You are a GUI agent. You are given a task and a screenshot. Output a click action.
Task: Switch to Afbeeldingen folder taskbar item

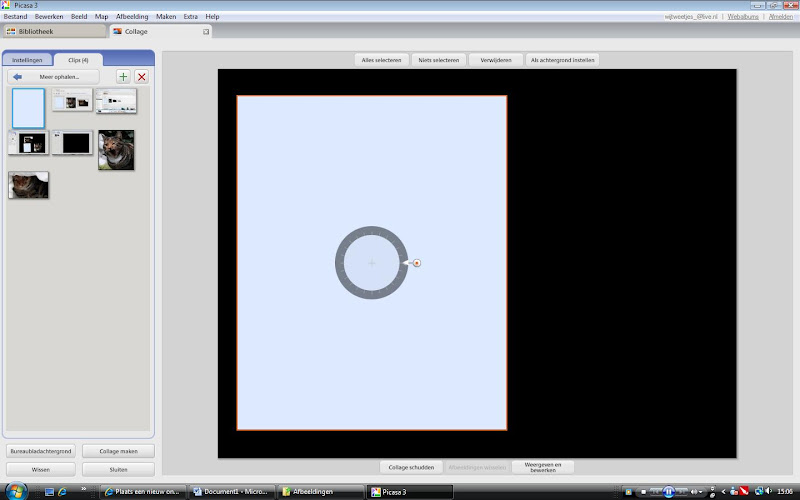point(322,492)
